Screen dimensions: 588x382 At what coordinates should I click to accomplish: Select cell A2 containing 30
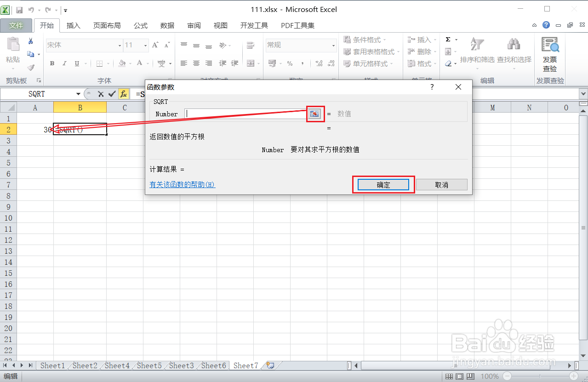[35, 130]
